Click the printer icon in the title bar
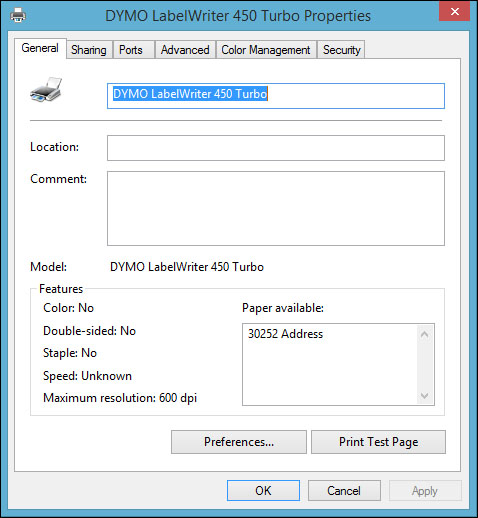The image size is (478, 518). point(18,15)
